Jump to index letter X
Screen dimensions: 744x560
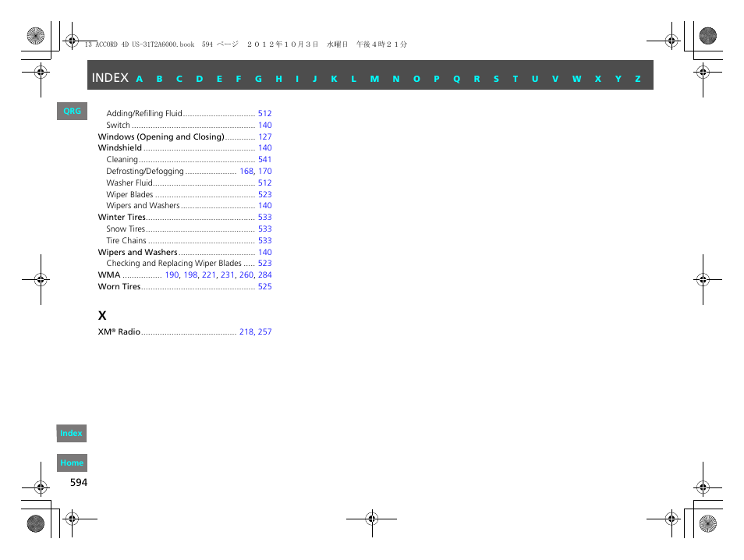coord(598,79)
